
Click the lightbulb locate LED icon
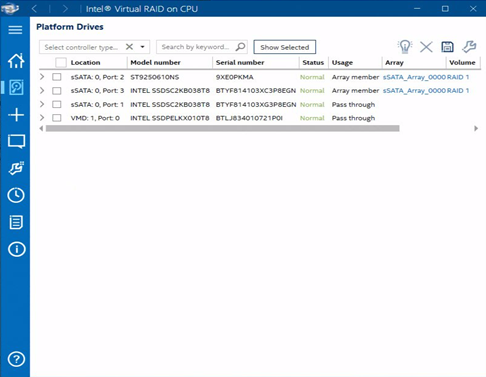405,47
